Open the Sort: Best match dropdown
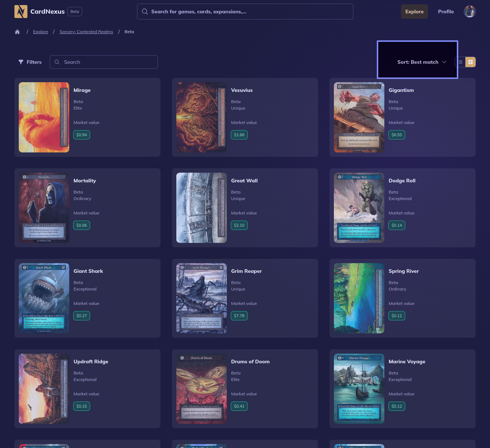This screenshot has width=490, height=448. click(418, 62)
